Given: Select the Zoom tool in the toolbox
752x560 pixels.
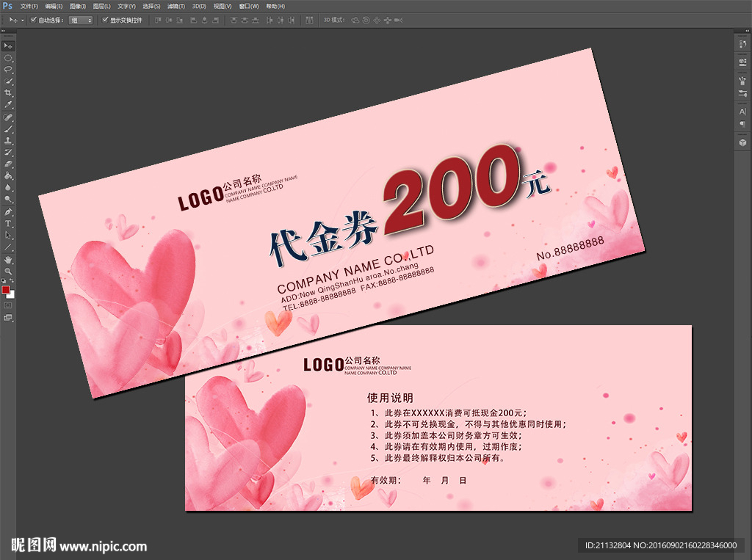Looking at the screenshot, I should (8, 272).
